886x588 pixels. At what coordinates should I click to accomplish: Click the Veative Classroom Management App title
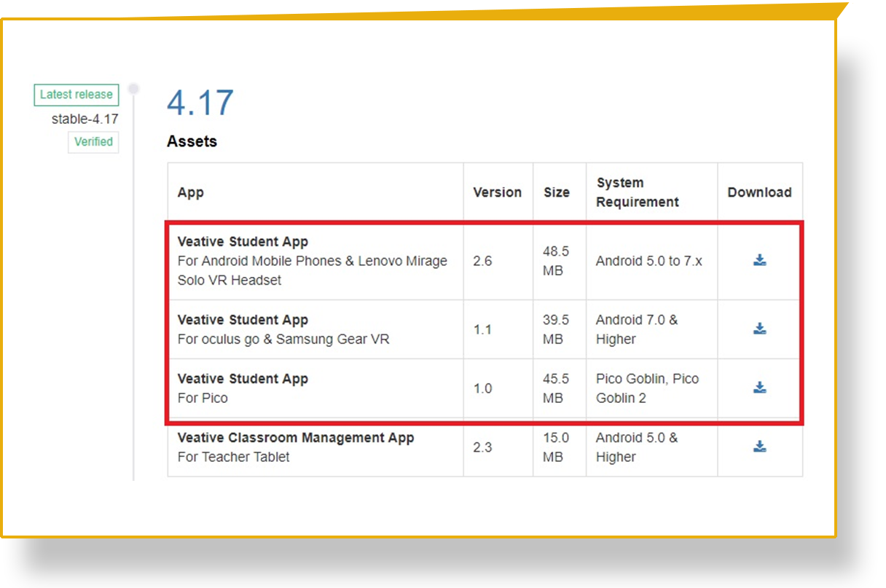point(296,438)
